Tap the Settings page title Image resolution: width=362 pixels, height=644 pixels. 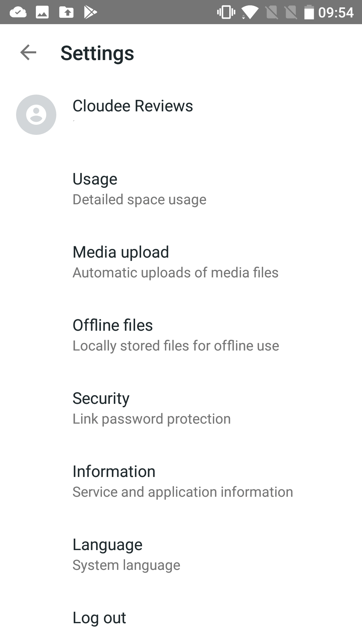[97, 53]
